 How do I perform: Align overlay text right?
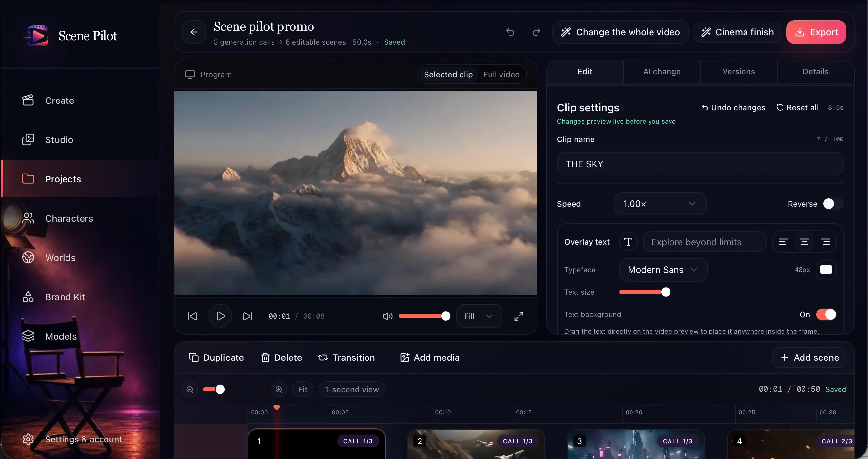point(825,242)
